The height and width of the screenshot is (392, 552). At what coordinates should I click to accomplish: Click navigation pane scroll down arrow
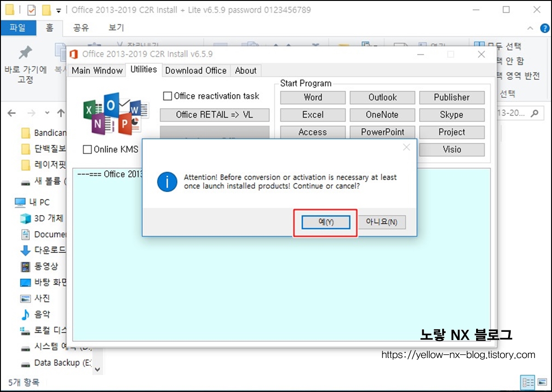[97, 369]
